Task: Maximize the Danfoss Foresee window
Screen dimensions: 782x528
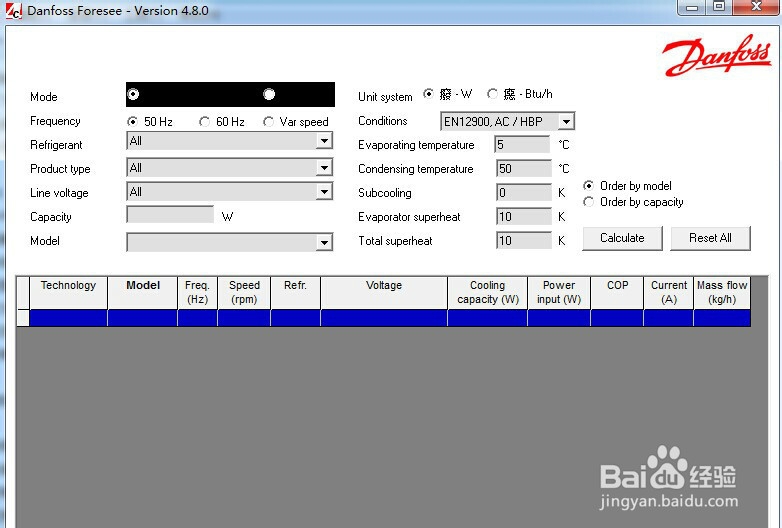Action: tap(719, 7)
